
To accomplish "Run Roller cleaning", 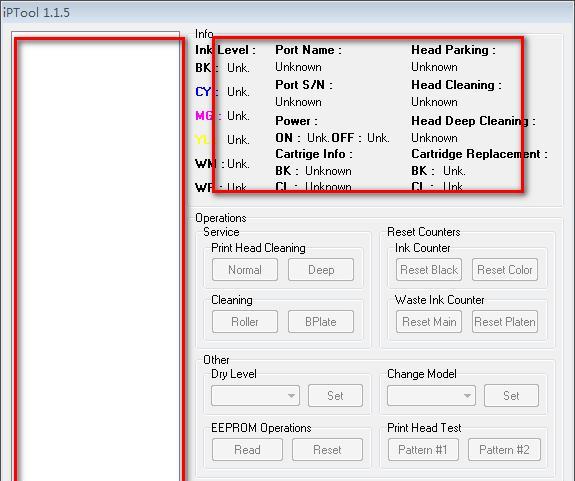I will pyautogui.click(x=245, y=322).
